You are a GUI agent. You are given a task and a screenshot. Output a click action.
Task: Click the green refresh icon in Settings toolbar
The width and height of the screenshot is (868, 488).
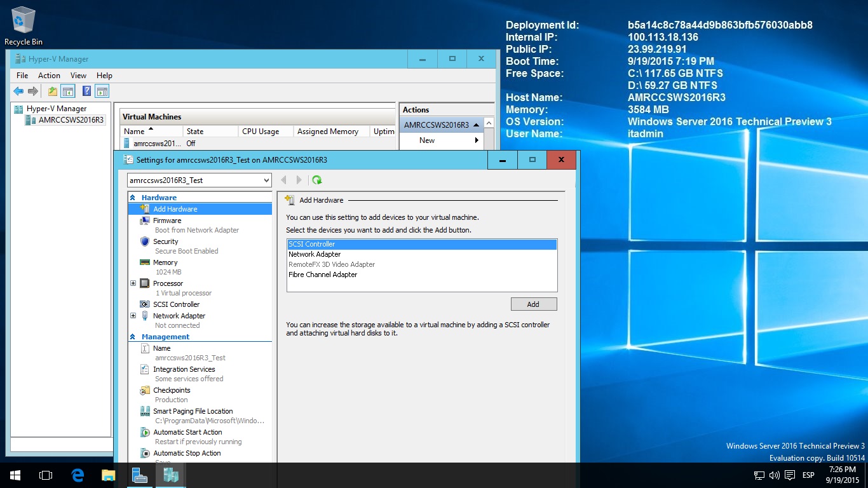point(317,180)
